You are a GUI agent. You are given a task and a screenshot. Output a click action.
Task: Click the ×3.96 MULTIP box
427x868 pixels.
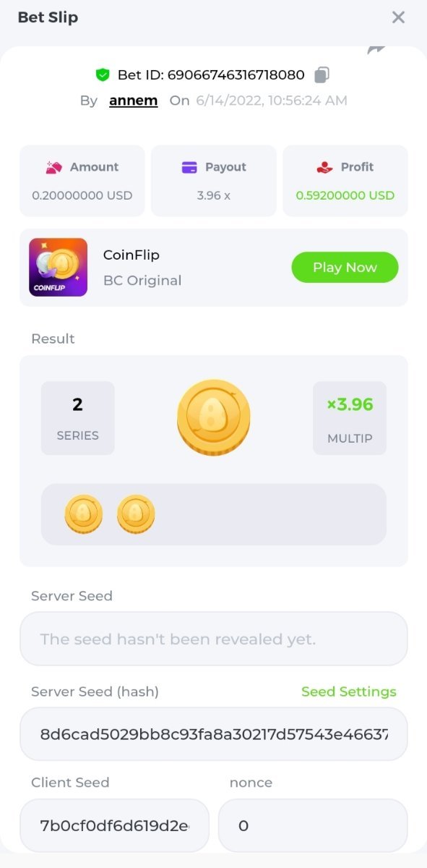350,418
